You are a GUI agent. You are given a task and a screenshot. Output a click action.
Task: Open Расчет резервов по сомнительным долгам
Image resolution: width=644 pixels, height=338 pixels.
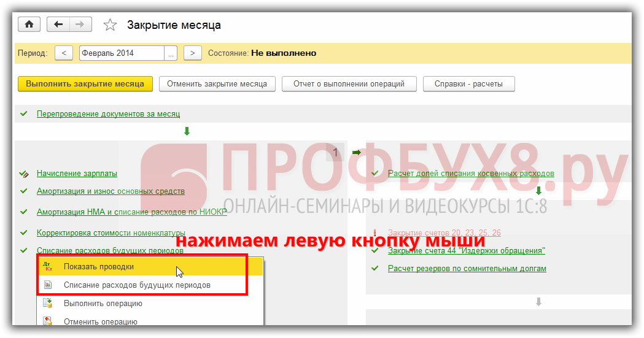point(467,268)
